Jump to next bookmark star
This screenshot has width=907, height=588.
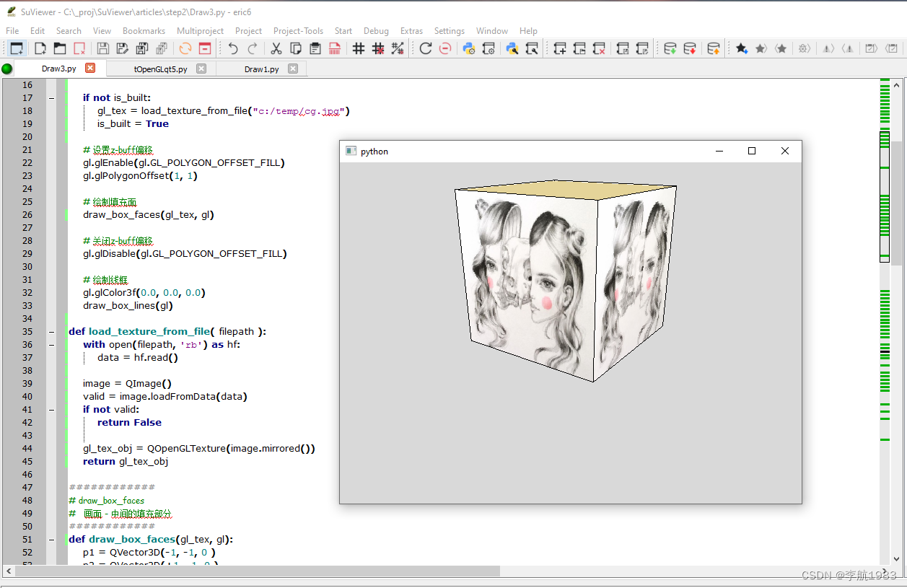[x=761, y=48]
